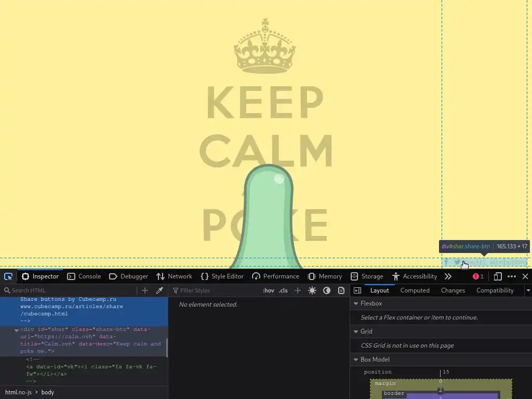This screenshot has width=532, height=399.
Task: Select the Compatibility sidebar tab
Action: point(495,290)
